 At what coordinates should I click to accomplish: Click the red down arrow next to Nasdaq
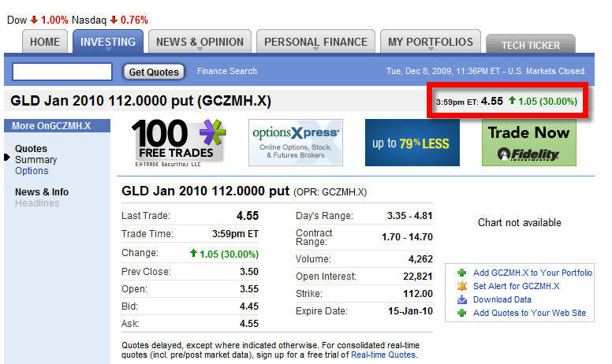click(114, 20)
